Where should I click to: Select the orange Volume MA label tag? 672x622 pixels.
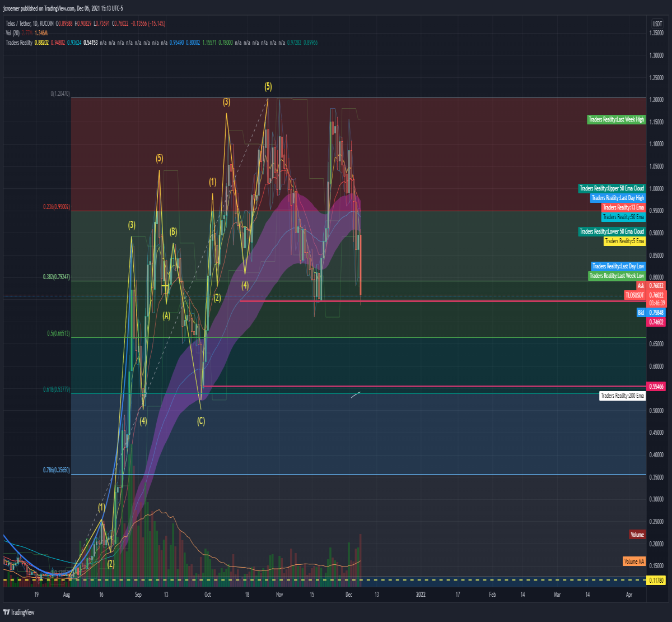tap(634, 561)
